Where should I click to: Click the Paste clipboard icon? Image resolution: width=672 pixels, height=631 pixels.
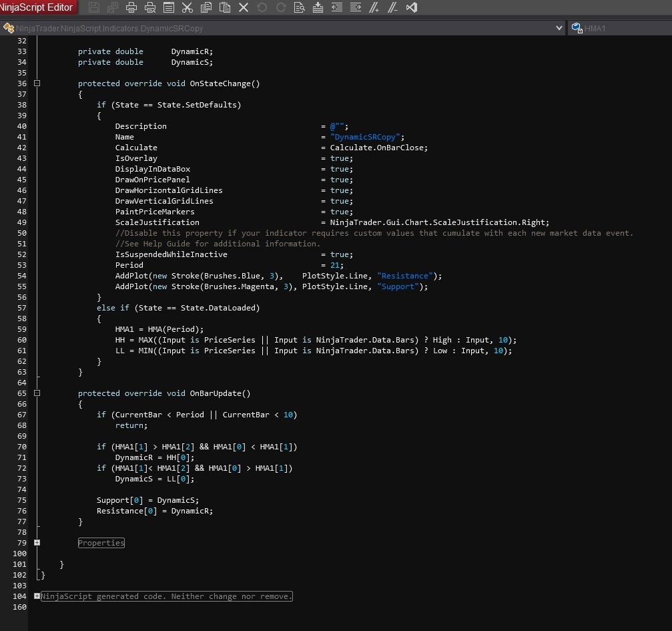pyautogui.click(x=225, y=8)
